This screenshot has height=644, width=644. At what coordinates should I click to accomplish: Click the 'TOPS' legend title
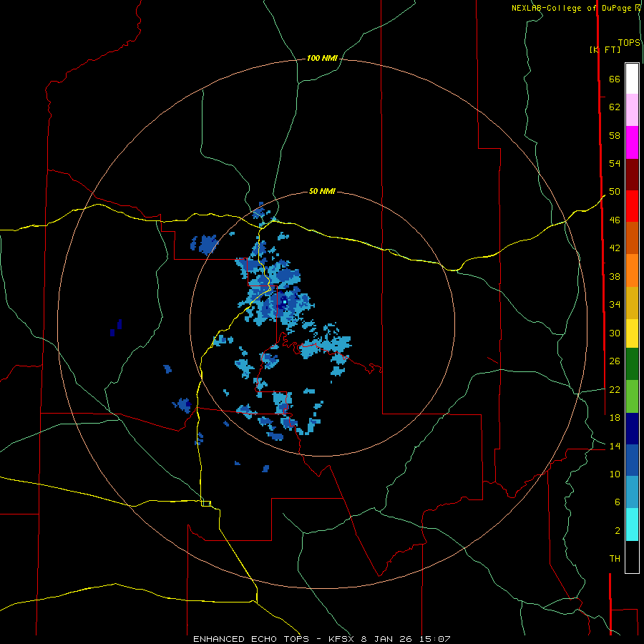point(629,43)
